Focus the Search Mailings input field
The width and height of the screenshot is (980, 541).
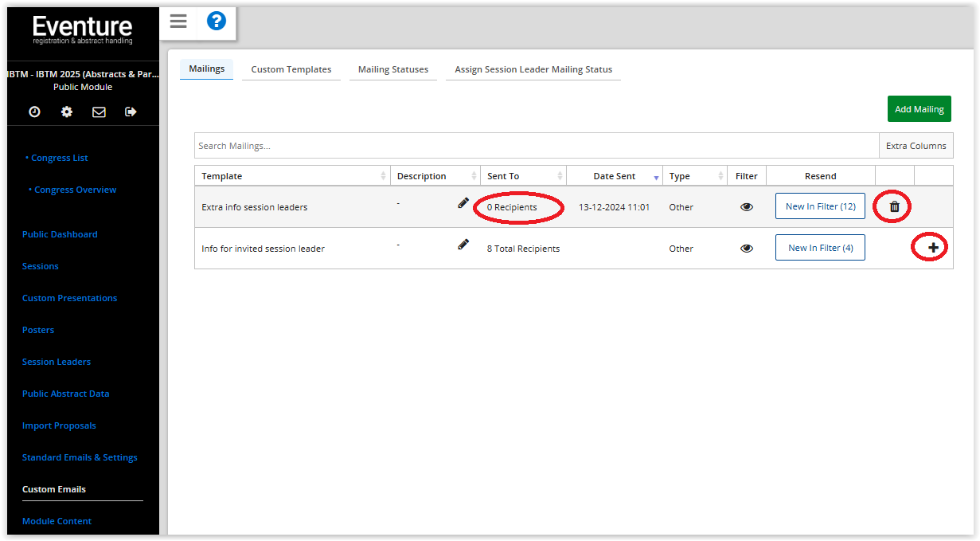pyautogui.click(x=536, y=146)
